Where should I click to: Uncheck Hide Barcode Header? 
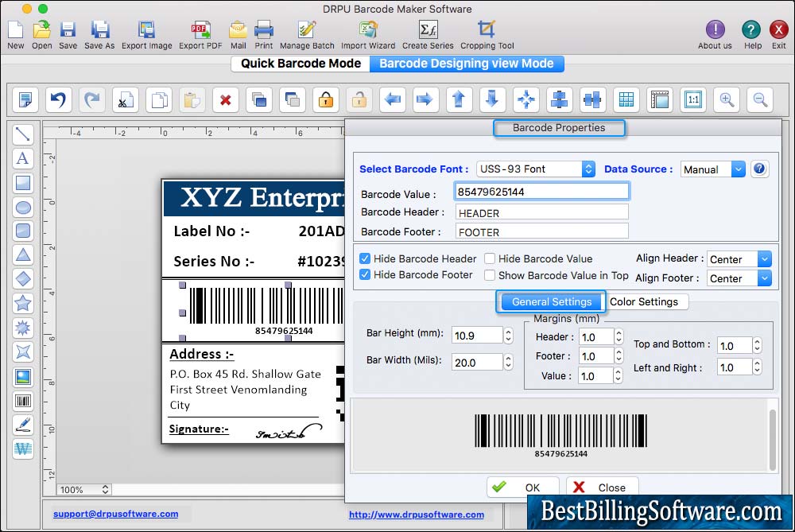coord(365,258)
